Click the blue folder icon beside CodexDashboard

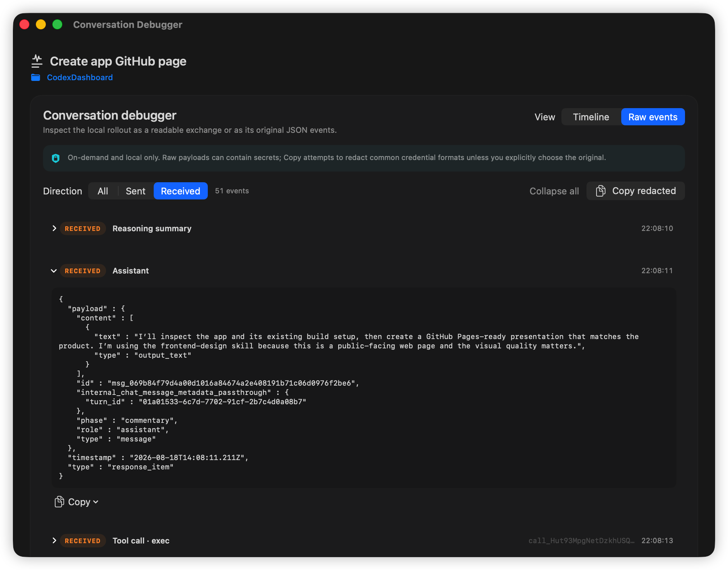pos(35,77)
